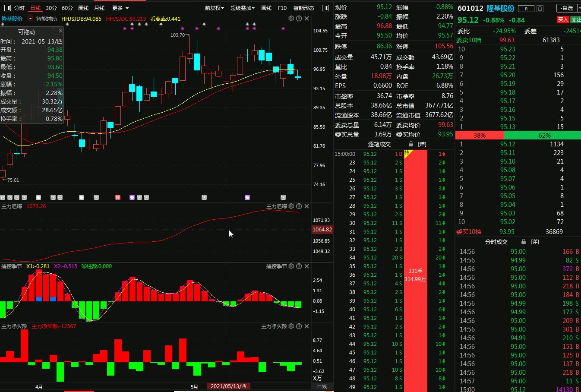Click the 主力净买额 indicator name on left
This screenshot has height=392, width=581.
[x=14, y=326]
